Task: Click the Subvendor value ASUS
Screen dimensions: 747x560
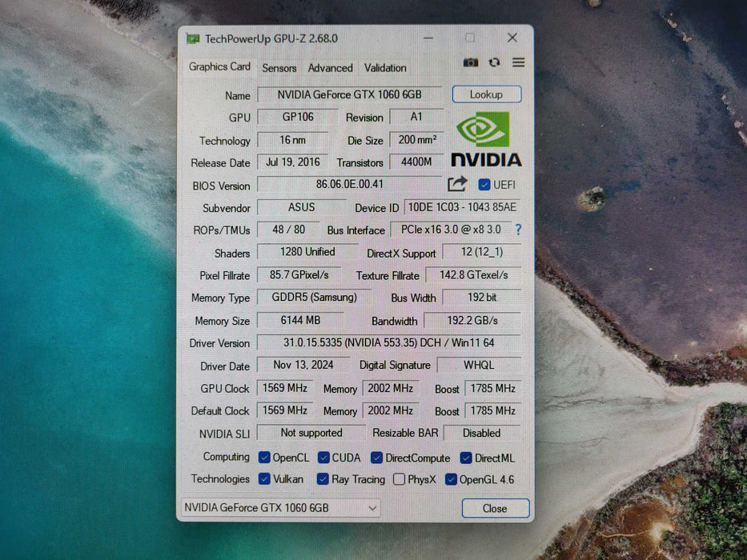Action: pyautogui.click(x=302, y=207)
